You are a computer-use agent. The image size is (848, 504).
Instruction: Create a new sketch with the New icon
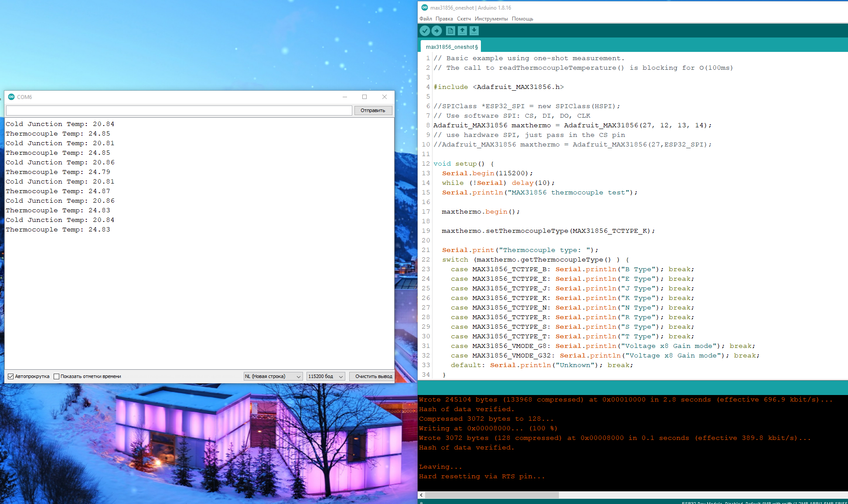(x=450, y=31)
